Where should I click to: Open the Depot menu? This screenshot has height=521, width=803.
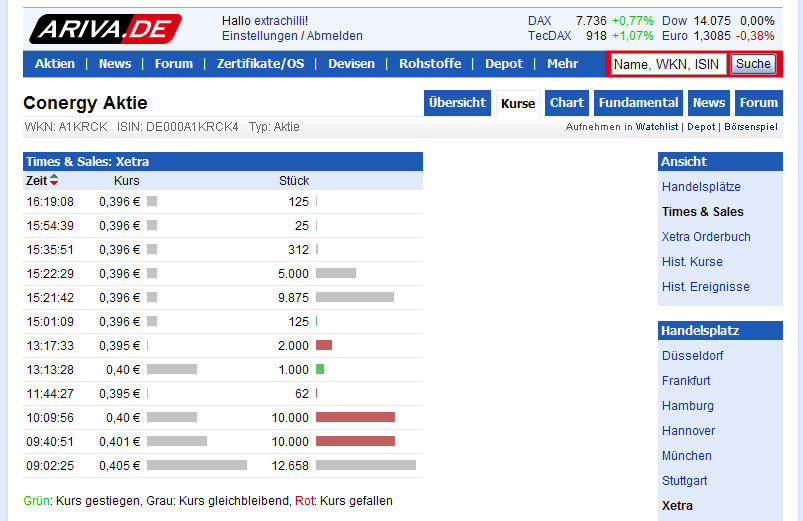coord(504,64)
